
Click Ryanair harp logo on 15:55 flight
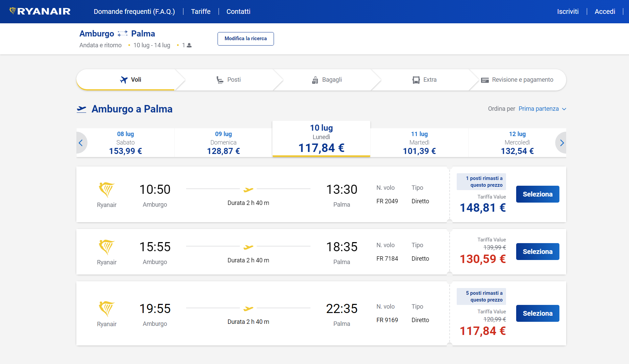106,247
